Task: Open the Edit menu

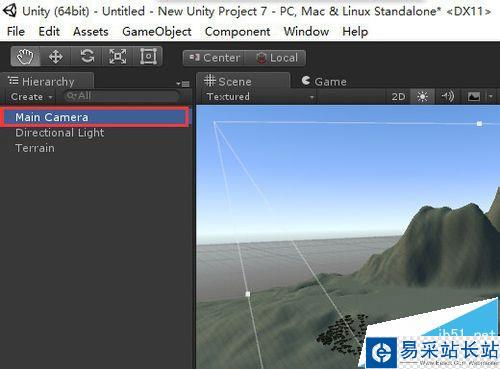Action: 49,31
